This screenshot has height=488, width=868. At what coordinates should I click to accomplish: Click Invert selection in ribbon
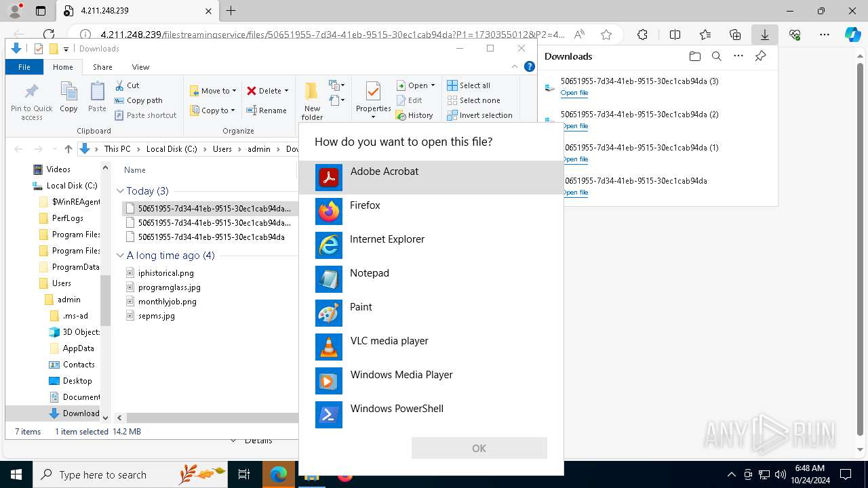pos(479,115)
